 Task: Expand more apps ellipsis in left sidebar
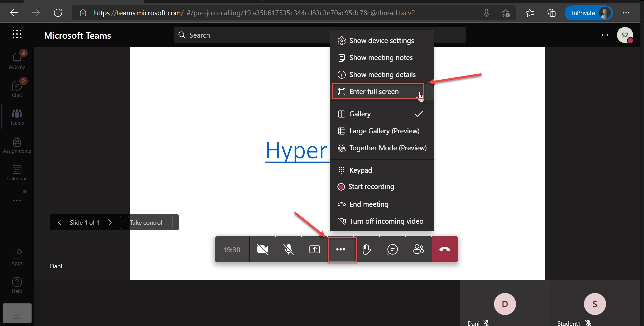coord(17,201)
